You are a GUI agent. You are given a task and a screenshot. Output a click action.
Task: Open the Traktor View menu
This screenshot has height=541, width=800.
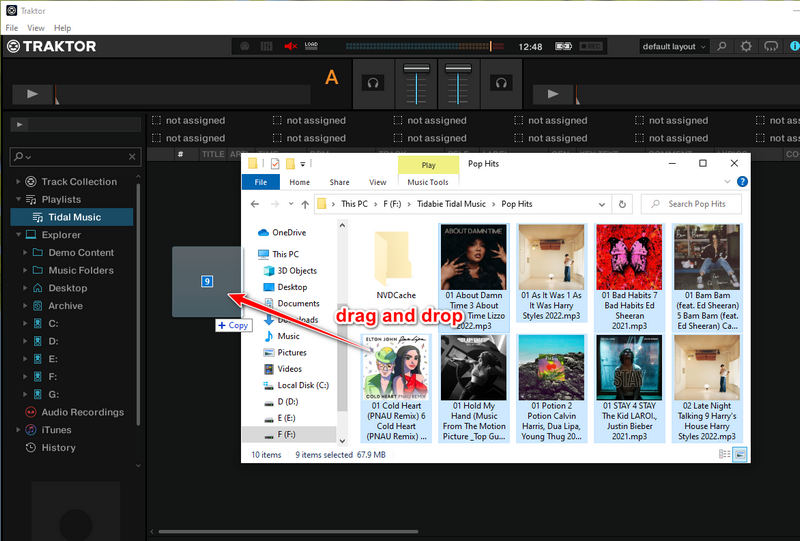36,28
